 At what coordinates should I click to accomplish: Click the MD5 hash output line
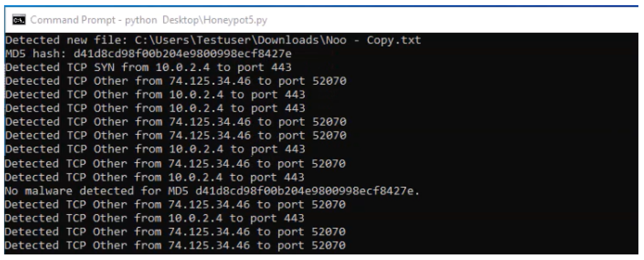[x=148, y=54]
